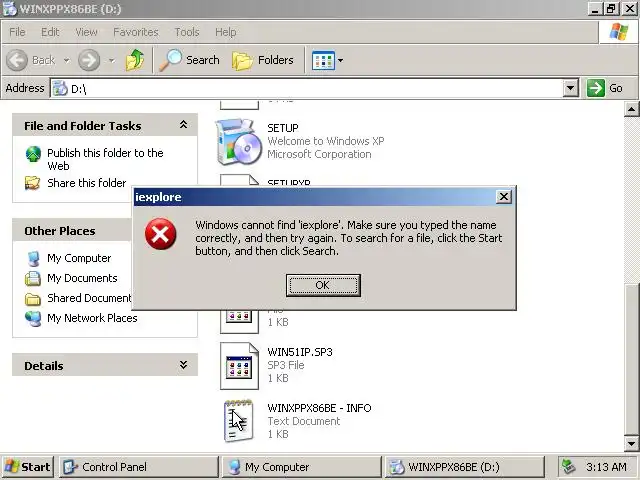Click the Share this folder icon
Image resolution: width=640 pixels, height=480 pixels.
click(x=33, y=183)
